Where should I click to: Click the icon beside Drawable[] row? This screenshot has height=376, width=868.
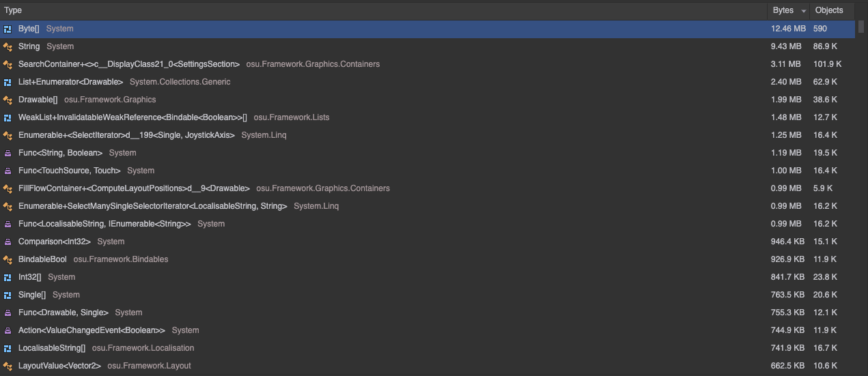(x=8, y=100)
